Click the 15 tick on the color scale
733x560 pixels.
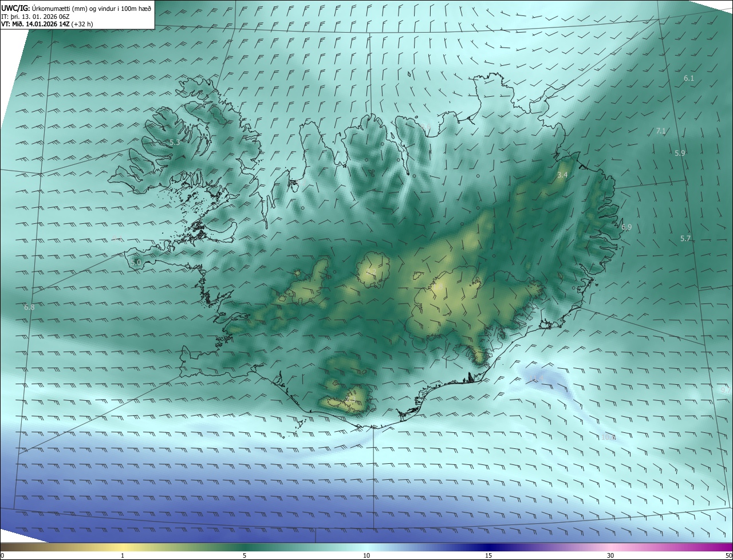488,556
